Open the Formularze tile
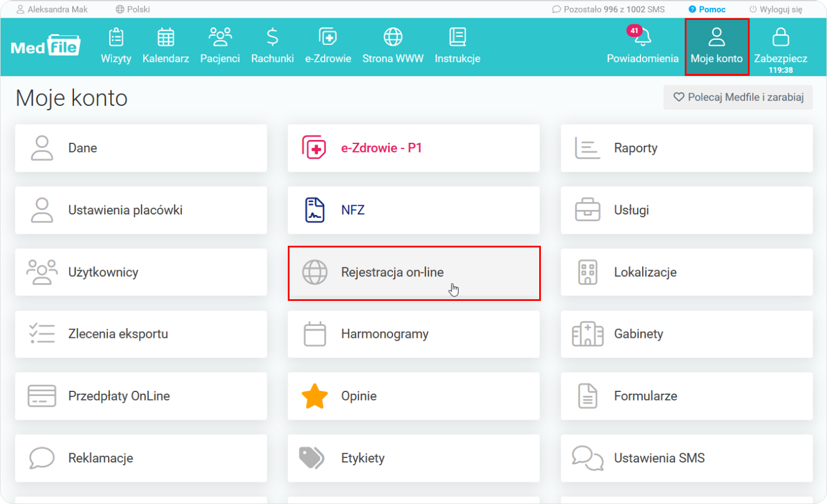Viewport: 827px width, 504px height. tap(687, 396)
